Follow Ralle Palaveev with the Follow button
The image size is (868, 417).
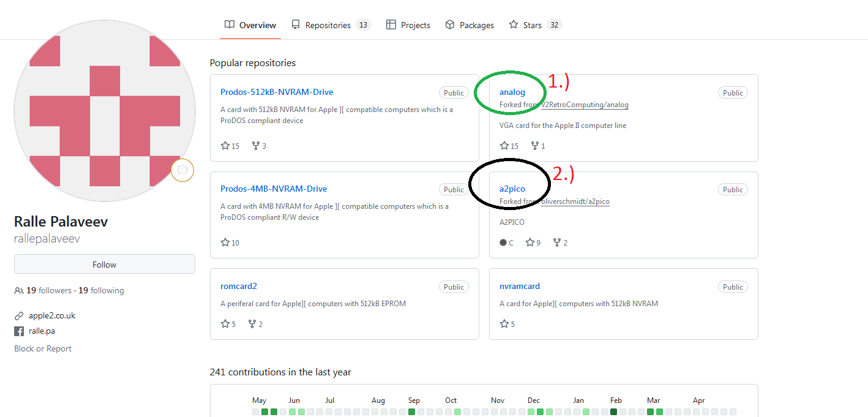click(x=105, y=265)
